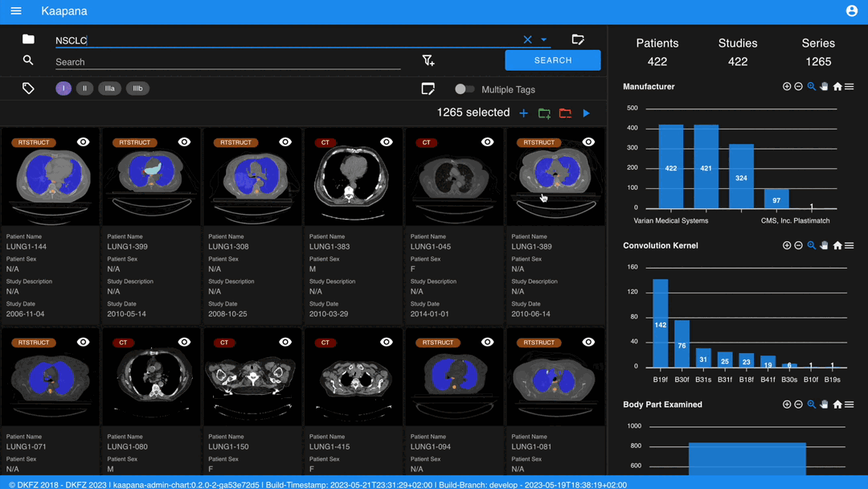868x489 pixels.
Task: Click the 324 bar in Manufacturer chart
Action: point(741,176)
